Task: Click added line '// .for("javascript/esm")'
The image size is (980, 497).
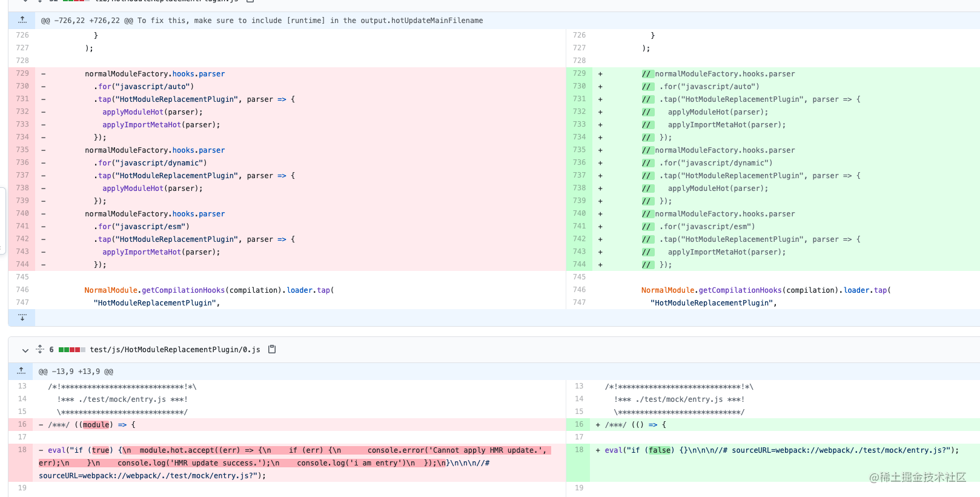Action: pyautogui.click(x=698, y=227)
